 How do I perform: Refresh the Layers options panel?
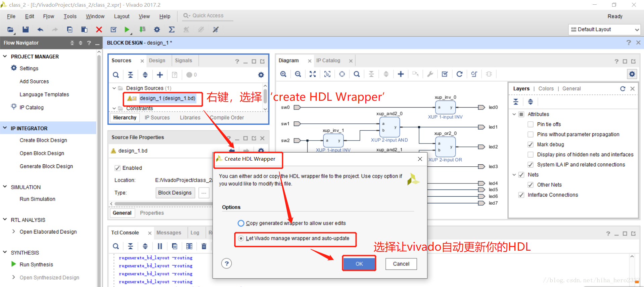[x=623, y=88]
